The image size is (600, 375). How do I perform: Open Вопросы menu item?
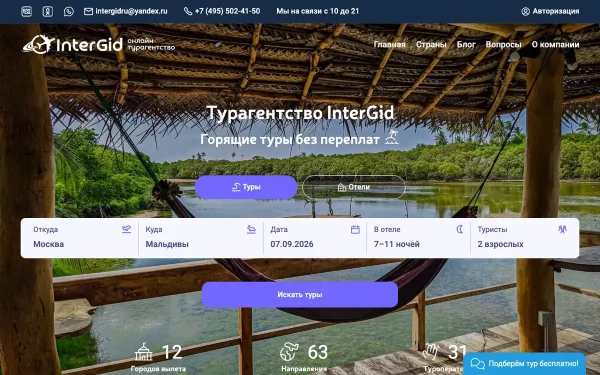click(503, 44)
